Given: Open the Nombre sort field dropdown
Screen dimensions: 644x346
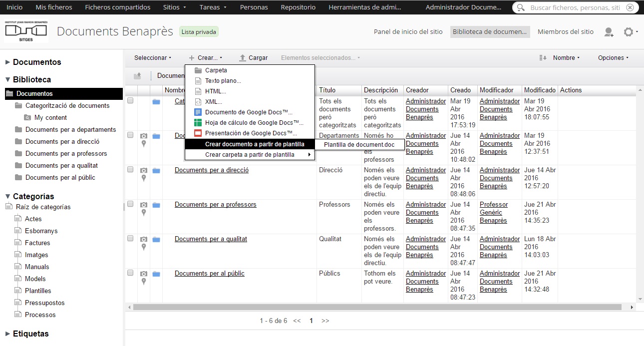Looking at the screenshot, I should [567, 58].
